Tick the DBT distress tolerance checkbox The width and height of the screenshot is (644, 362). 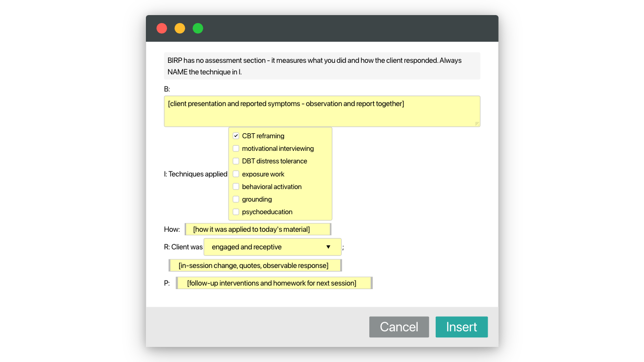tap(236, 161)
